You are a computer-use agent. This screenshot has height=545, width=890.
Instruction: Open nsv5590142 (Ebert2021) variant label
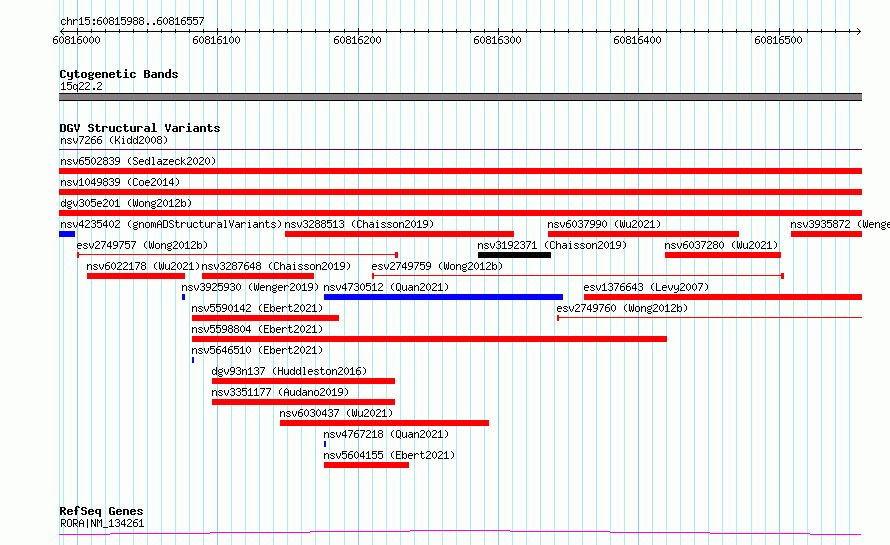pyautogui.click(x=257, y=308)
